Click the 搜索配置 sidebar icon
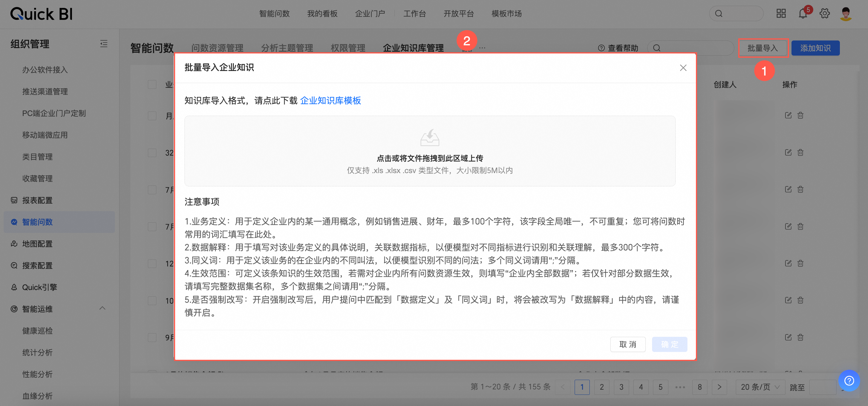Screen dimensions: 868x406 14,266
